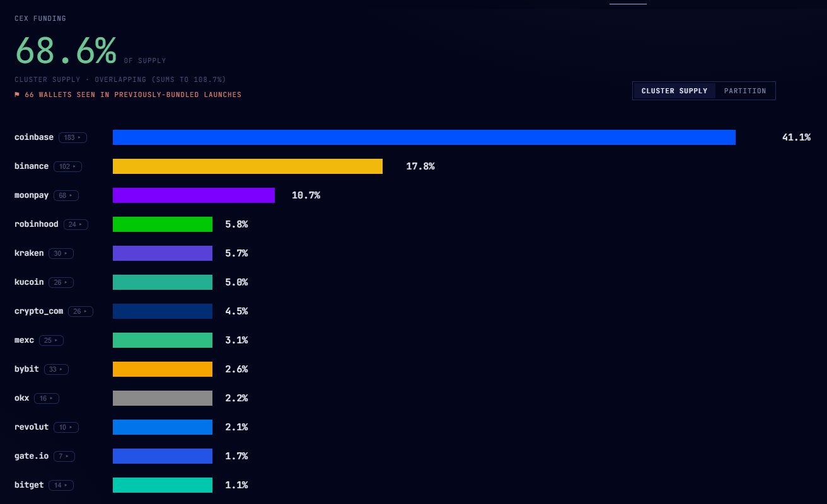
Task: Click the 1.1% bitget value
Action: coord(236,485)
